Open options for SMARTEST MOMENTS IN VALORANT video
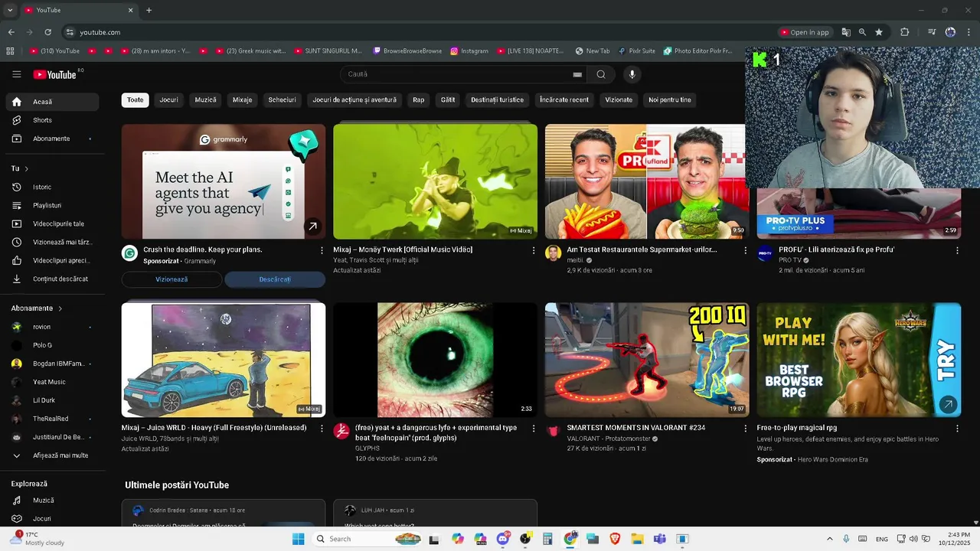Viewport: 980px width, 551px height. coord(746,429)
